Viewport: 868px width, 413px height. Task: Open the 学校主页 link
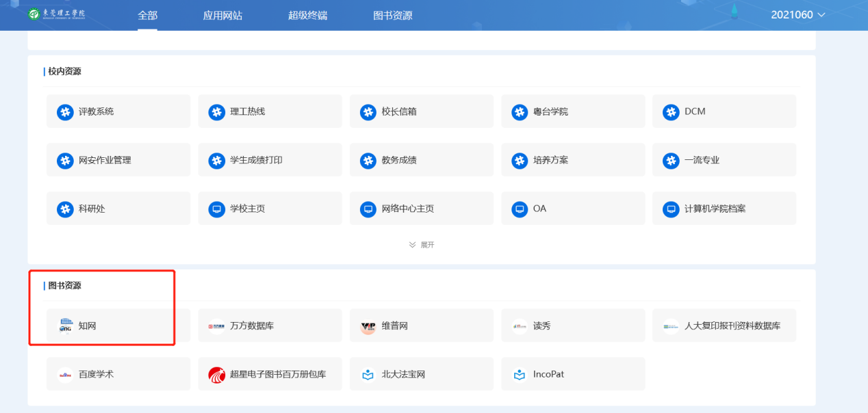270,209
